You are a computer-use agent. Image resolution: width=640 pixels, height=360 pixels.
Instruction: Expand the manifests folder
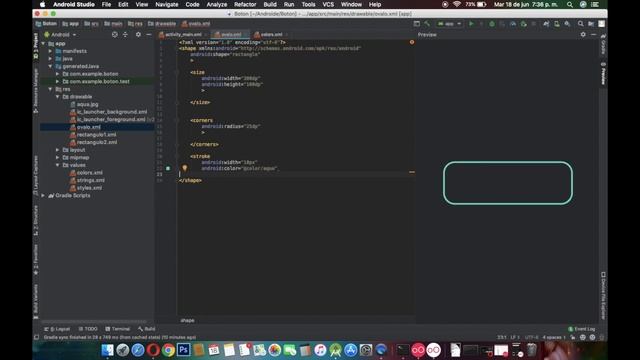click(x=50, y=51)
